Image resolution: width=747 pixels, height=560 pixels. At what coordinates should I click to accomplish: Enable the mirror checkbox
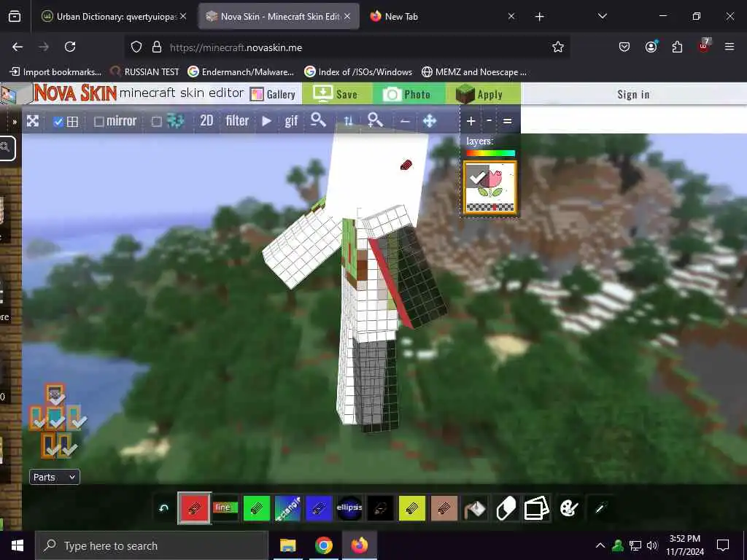tap(98, 122)
